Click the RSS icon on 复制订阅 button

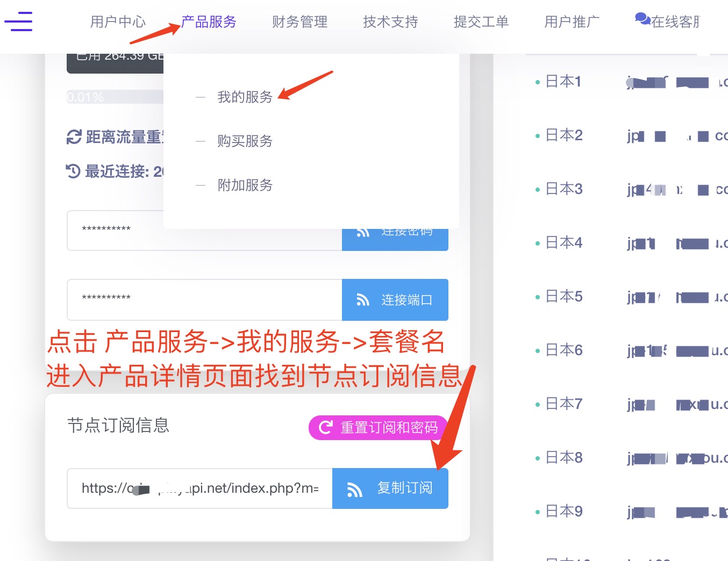(x=355, y=488)
